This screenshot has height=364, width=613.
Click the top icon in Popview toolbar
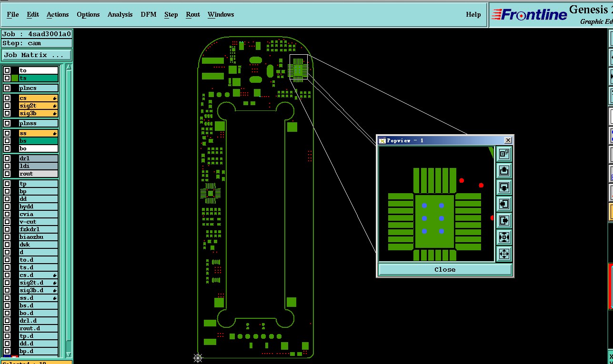[x=504, y=154]
